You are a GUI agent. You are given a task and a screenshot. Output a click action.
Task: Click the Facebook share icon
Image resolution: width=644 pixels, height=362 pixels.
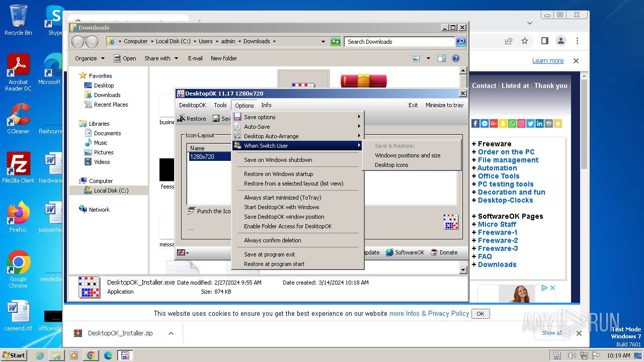tap(475, 123)
